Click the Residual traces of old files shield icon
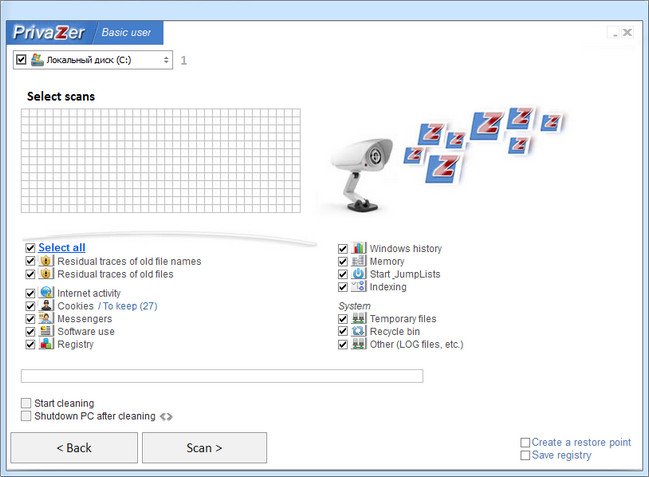The width and height of the screenshot is (649, 477). [46, 274]
